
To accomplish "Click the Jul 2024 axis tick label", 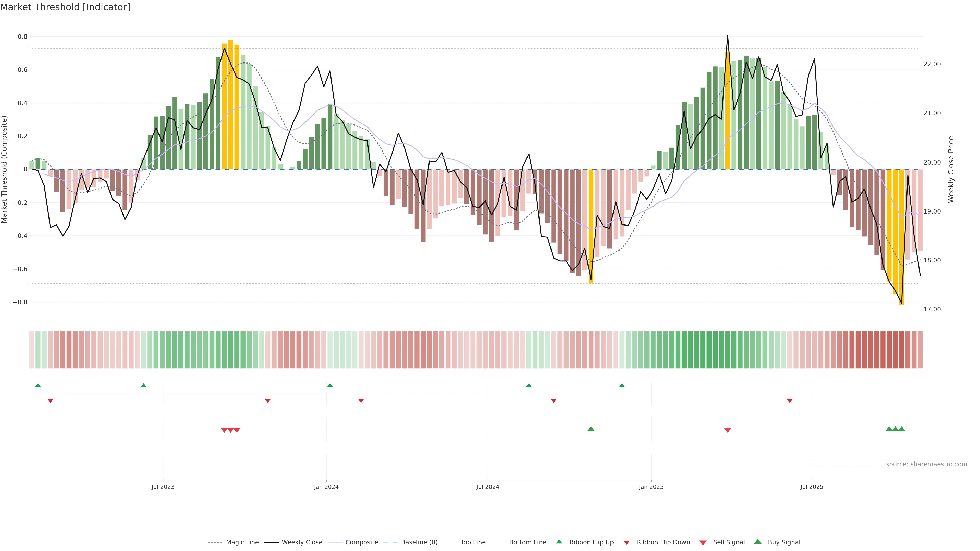I will click(488, 487).
